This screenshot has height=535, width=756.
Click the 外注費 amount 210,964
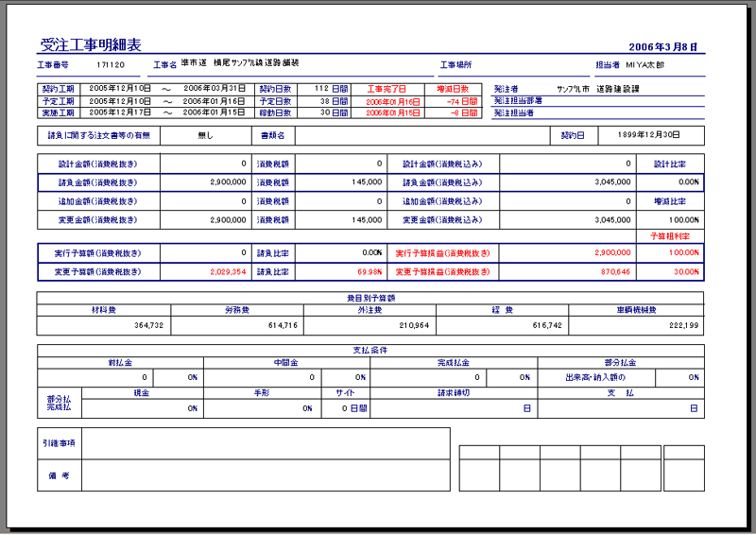click(414, 325)
